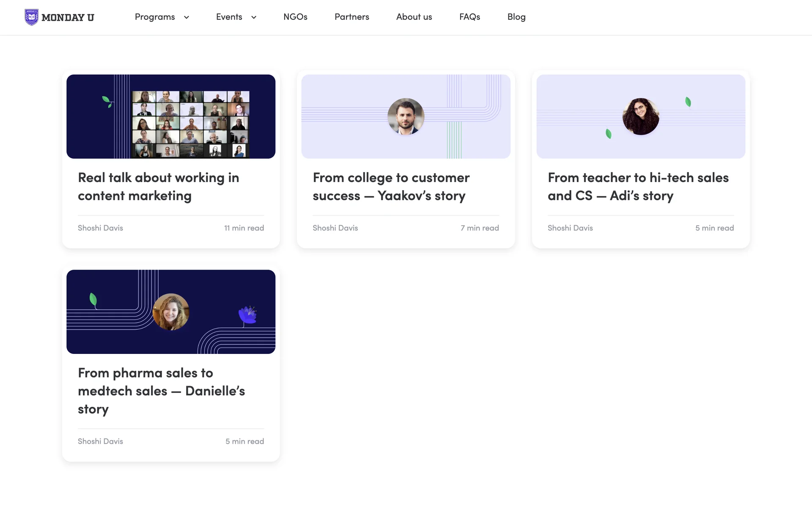812x508 pixels.
Task: Click Danielle's circular profile photo
Action: click(171, 312)
